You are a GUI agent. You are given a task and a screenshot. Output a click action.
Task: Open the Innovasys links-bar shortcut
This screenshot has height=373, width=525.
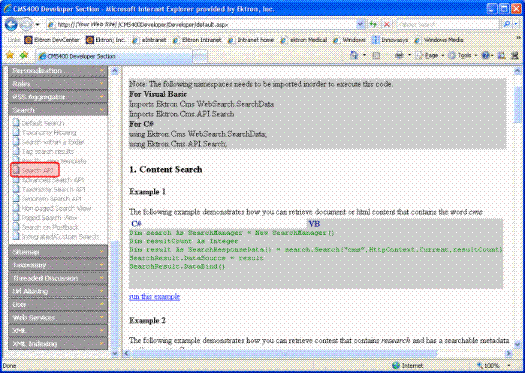390,40
